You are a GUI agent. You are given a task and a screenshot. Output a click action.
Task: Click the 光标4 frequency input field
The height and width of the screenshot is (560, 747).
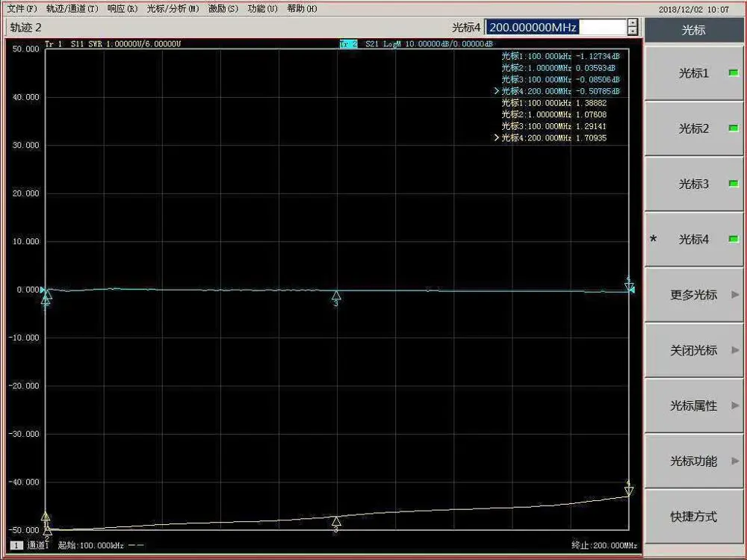pyautogui.click(x=555, y=28)
